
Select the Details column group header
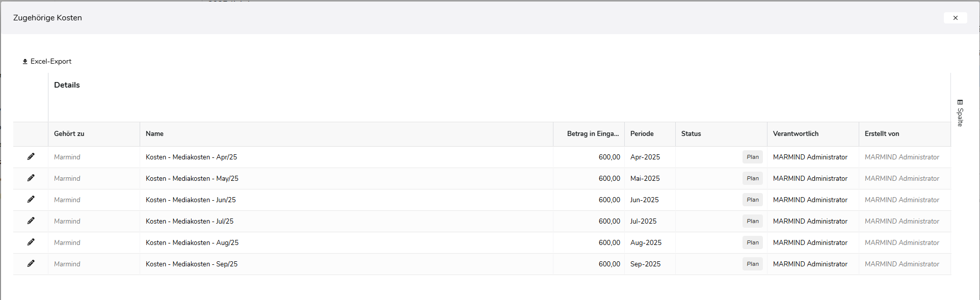67,85
